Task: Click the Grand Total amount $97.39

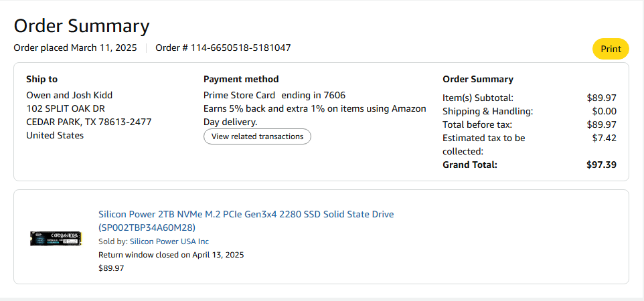Action: [601, 165]
